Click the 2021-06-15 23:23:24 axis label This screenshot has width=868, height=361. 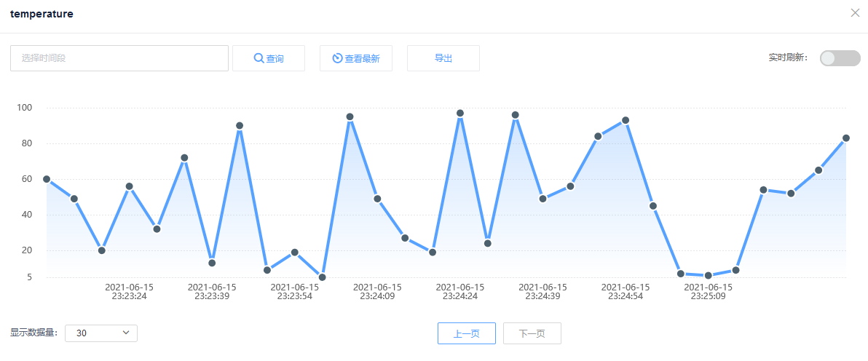click(130, 292)
